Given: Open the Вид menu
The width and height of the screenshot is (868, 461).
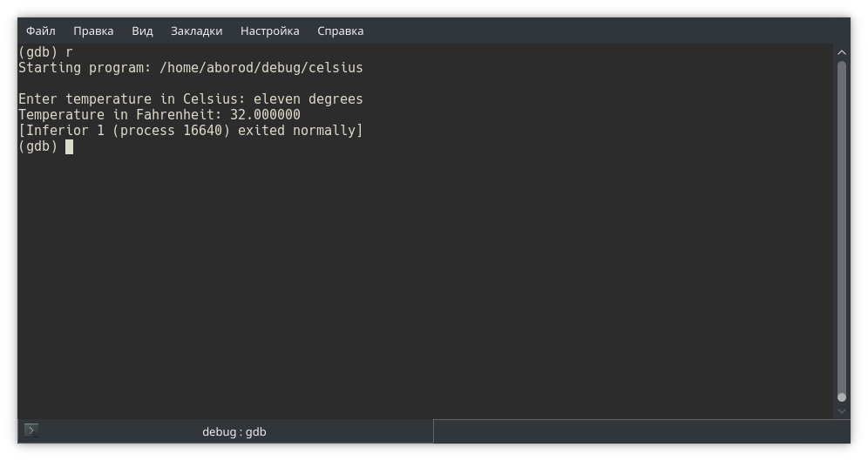Looking at the screenshot, I should 142,31.
